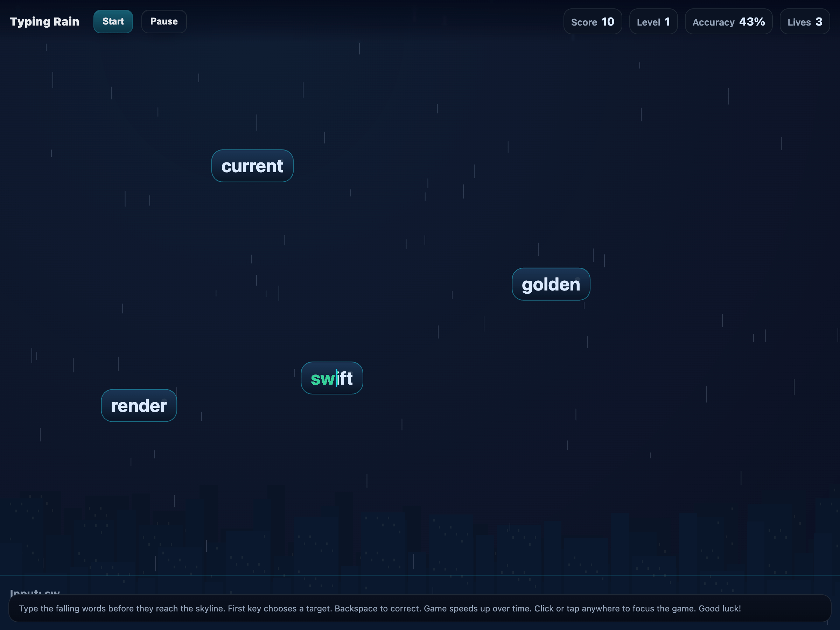Click the level number 1
The height and width of the screenshot is (630, 840).
pyautogui.click(x=667, y=22)
